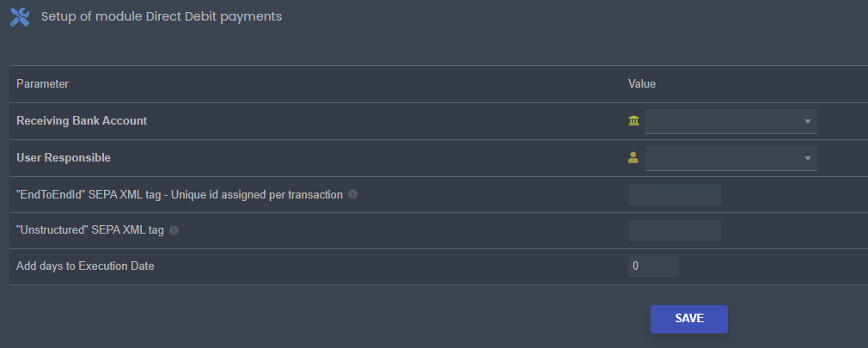Focus the Unstructured SEPA XML tag field
This screenshot has width=868, height=348.
click(x=675, y=230)
